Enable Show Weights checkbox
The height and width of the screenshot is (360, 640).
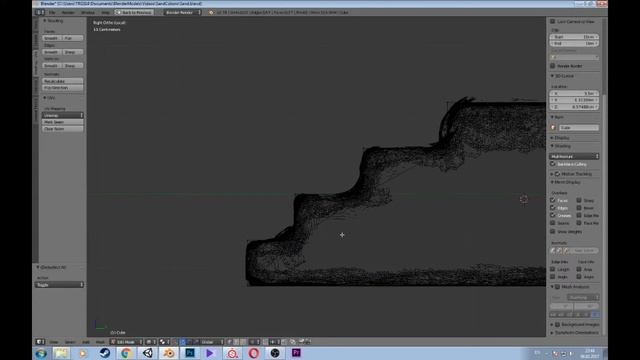(553, 231)
